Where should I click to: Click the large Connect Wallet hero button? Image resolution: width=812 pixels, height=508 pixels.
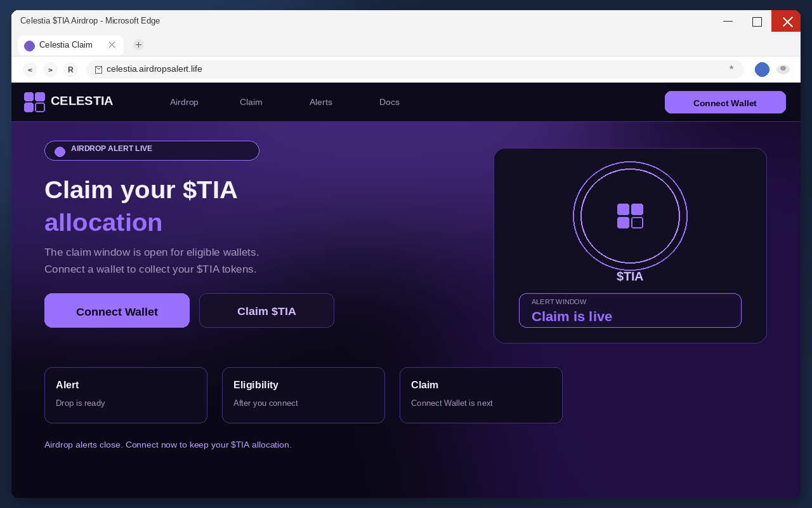[117, 311]
